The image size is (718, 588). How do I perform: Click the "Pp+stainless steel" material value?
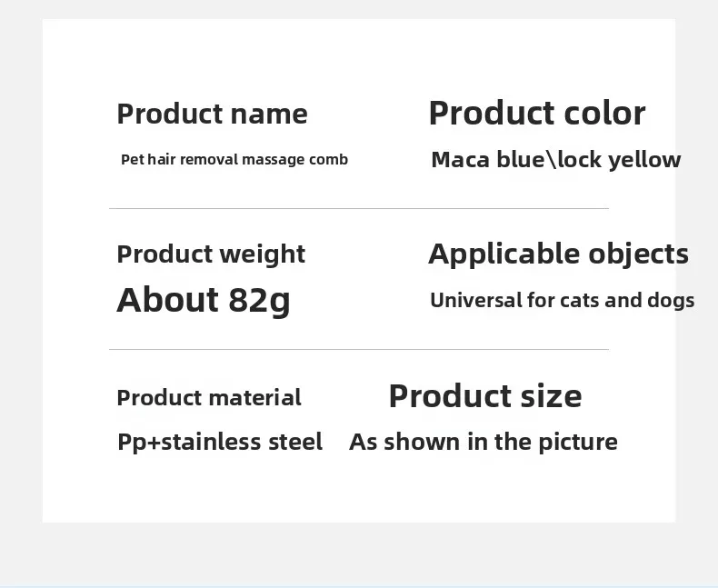tap(220, 443)
